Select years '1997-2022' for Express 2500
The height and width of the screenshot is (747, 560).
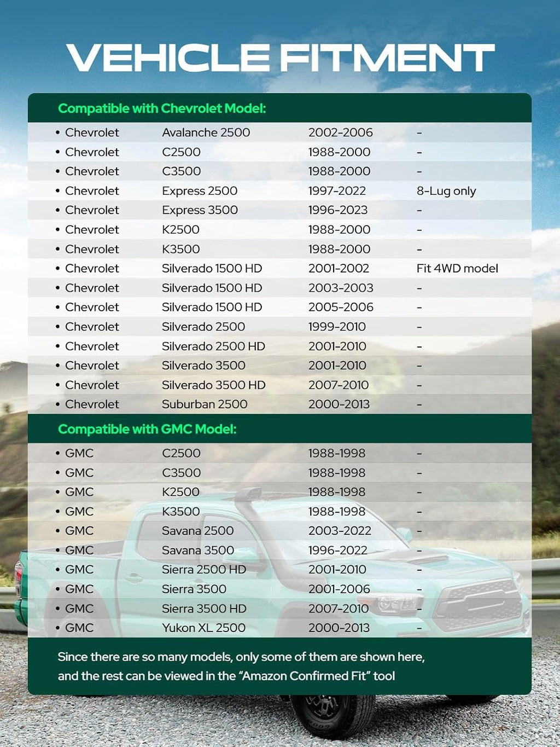337,191
